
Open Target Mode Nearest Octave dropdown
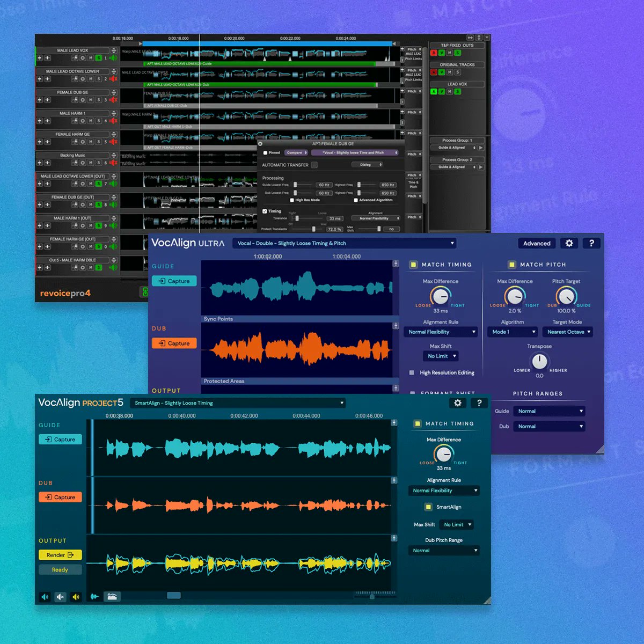pyautogui.click(x=568, y=332)
